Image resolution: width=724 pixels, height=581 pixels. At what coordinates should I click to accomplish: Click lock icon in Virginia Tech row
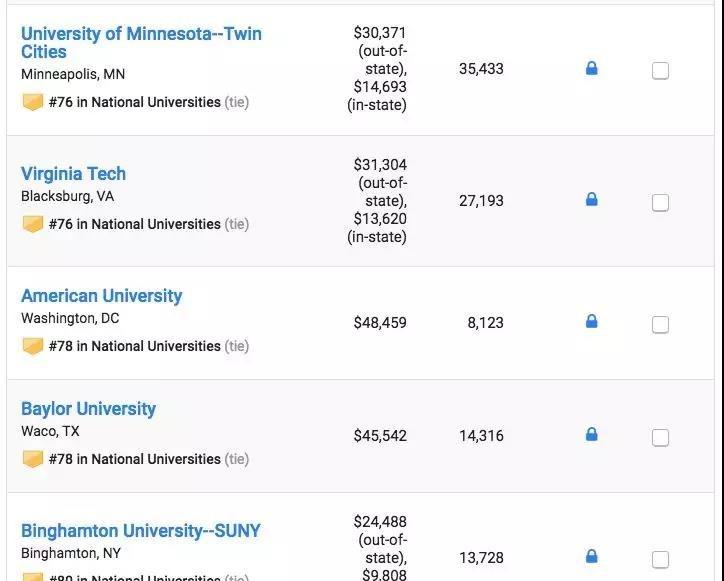(591, 200)
